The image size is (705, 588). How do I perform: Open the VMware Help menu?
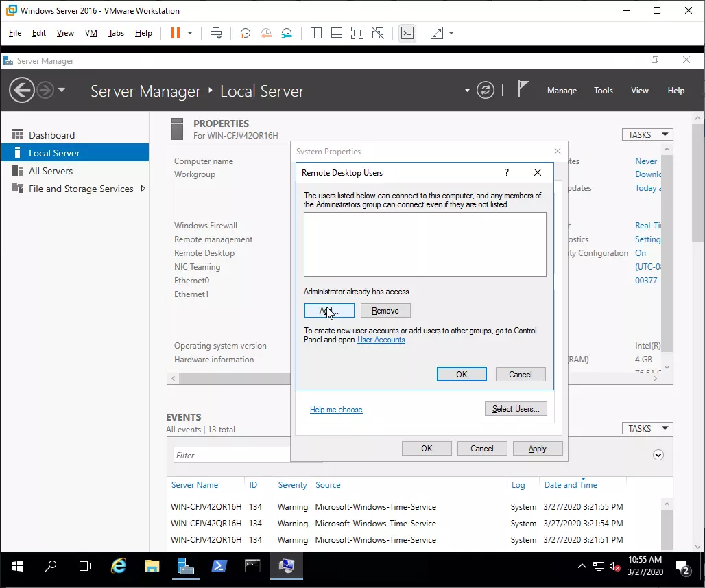(143, 33)
